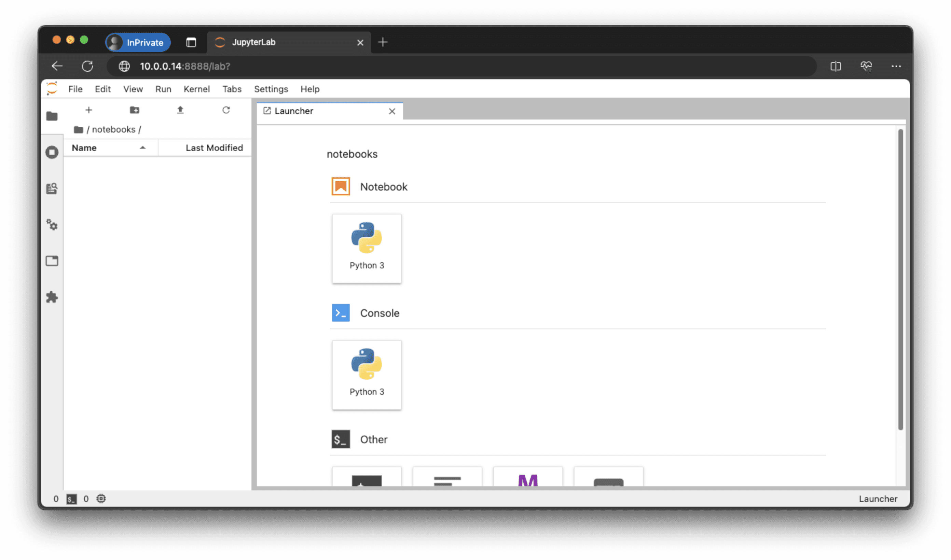The image size is (951, 560).
Task: Open the Edit menu
Action: point(102,89)
